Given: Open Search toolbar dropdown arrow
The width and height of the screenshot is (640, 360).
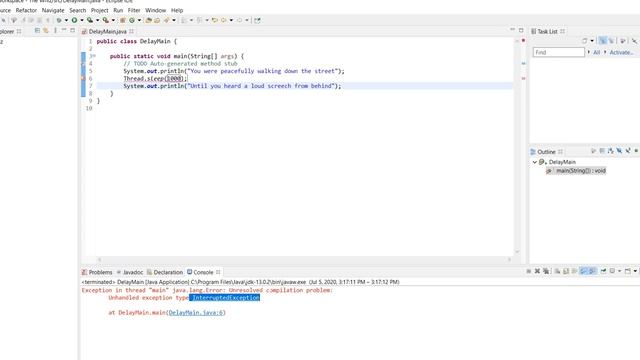Looking at the screenshot, I should pos(174,20).
